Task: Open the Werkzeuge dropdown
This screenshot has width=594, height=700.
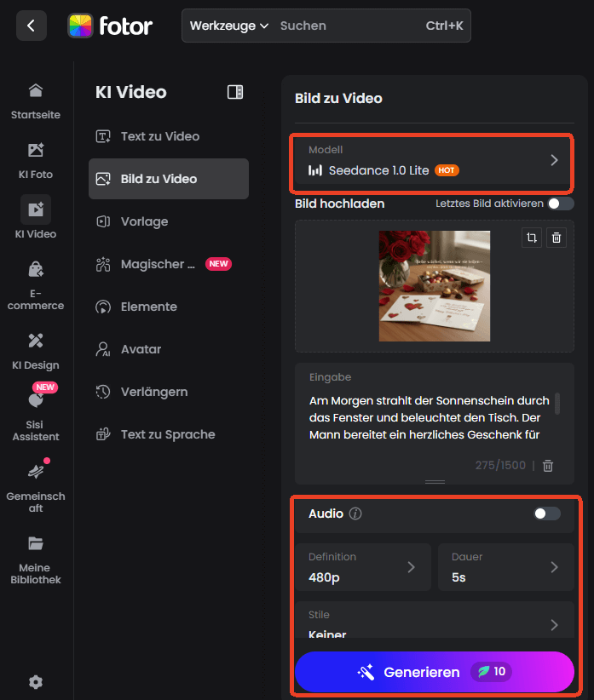Action: click(x=228, y=26)
